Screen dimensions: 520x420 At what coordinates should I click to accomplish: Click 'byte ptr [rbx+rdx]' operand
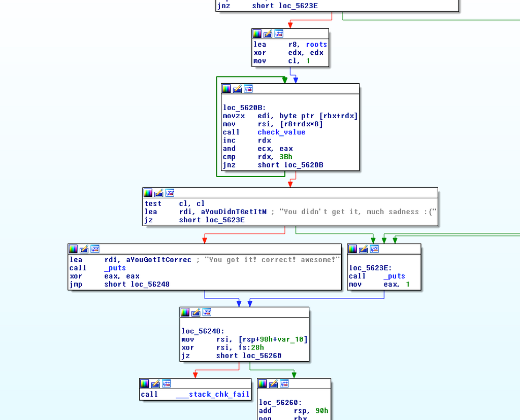click(x=318, y=116)
